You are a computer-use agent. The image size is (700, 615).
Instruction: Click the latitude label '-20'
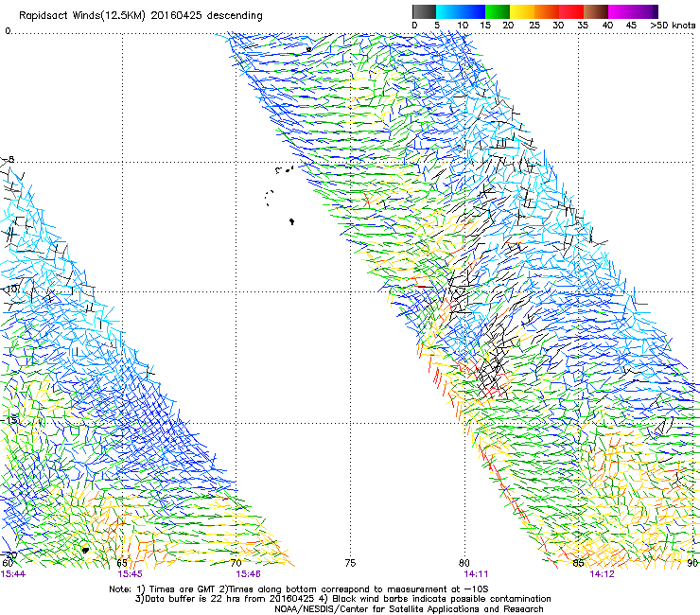9,555
